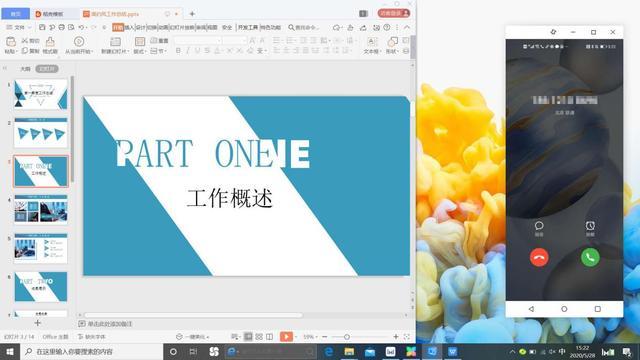Collapse the ribbon with the chevron
Screen dimensions: 640x360
(x=407, y=27)
